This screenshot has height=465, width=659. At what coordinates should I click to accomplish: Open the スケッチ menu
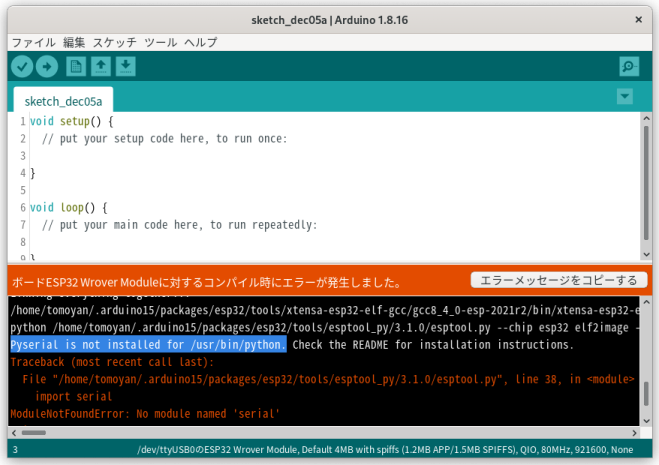click(x=115, y=42)
